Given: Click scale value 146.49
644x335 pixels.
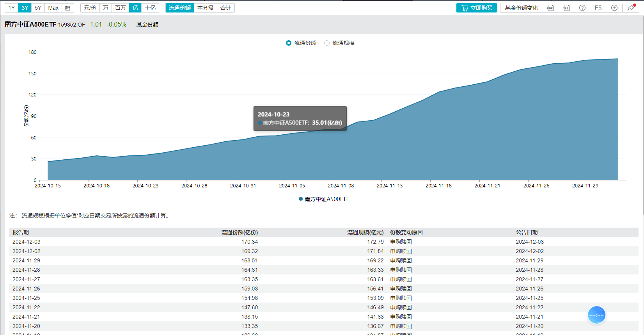Looking at the screenshot, I should pyautogui.click(x=375, y=307).
